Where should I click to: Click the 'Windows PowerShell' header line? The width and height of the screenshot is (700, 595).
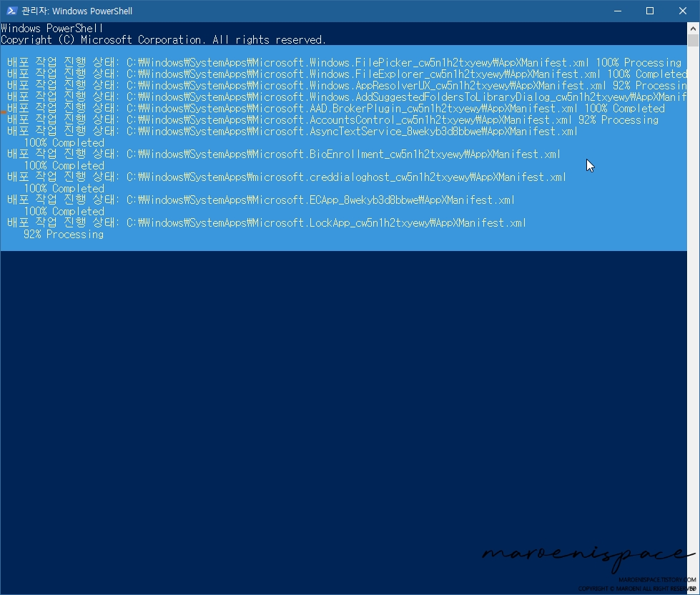pyautogui.click(x=52, y=29)
